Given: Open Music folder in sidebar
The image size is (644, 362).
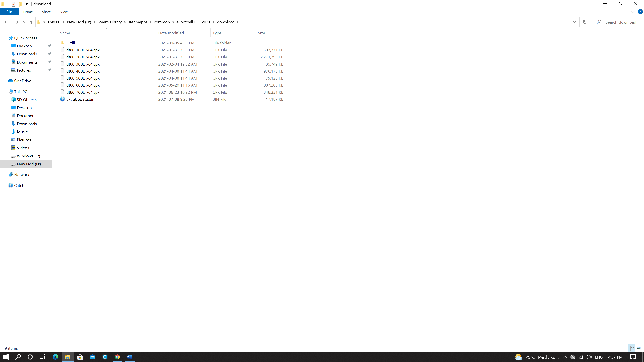Looking at the screenshot, I should click(22, 132).
